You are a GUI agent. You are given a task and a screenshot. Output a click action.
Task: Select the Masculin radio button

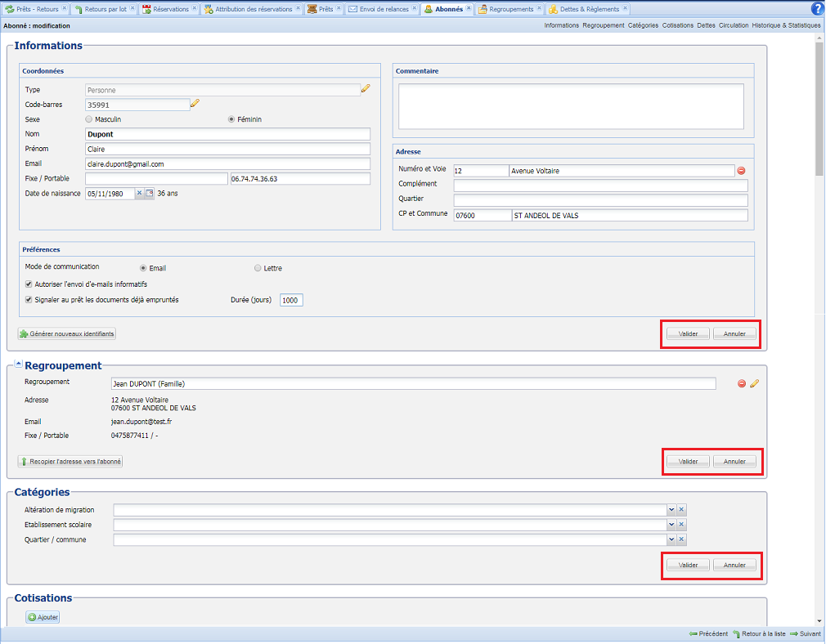89,119
